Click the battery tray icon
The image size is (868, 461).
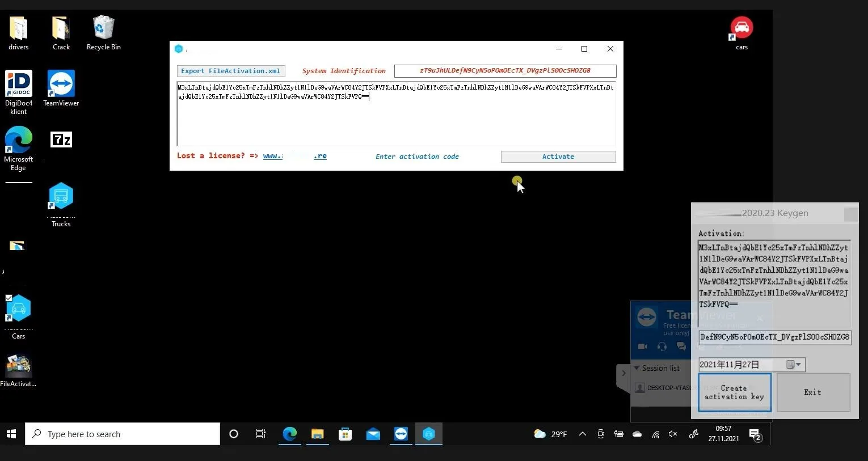tap(619, 434)
